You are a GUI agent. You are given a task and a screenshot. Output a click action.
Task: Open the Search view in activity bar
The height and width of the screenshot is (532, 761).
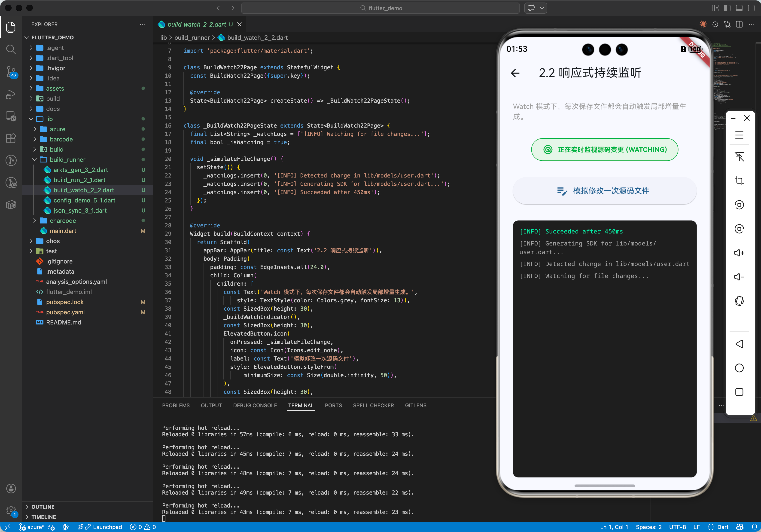pos(11,49)
